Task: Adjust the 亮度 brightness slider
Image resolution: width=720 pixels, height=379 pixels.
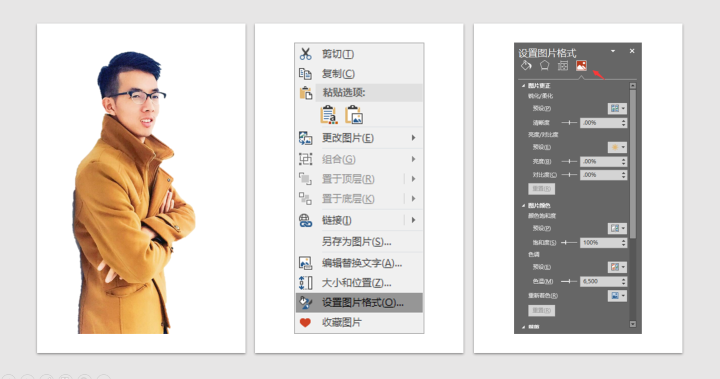Action: pos(569,161)
